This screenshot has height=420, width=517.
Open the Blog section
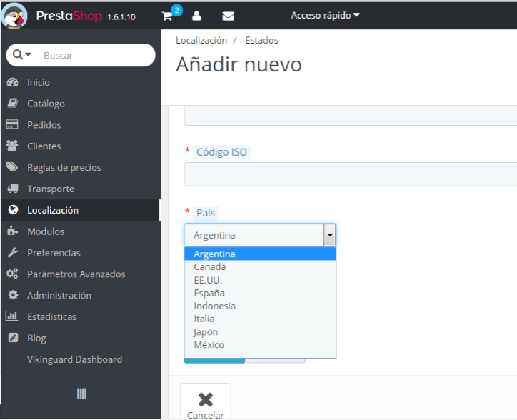pos(36,338)
